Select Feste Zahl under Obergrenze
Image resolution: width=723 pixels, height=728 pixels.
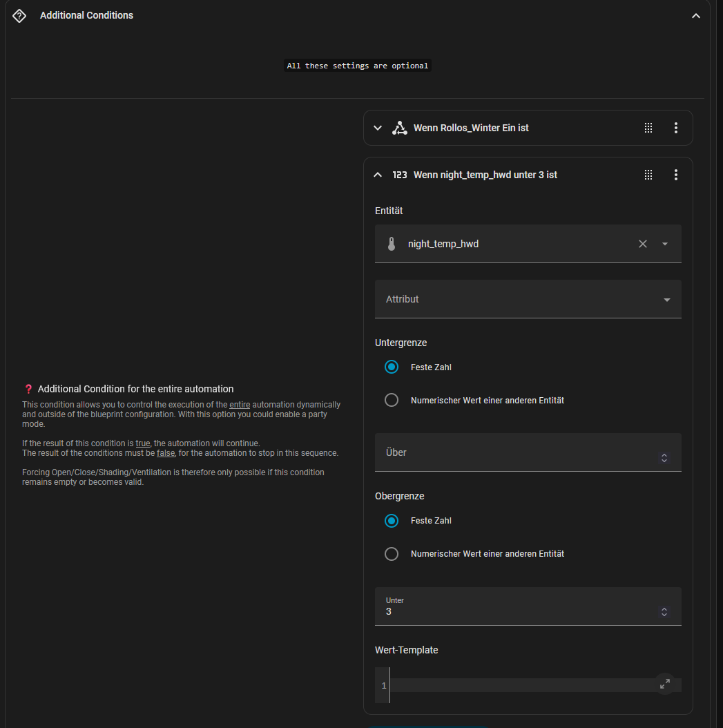coord(392,521)
